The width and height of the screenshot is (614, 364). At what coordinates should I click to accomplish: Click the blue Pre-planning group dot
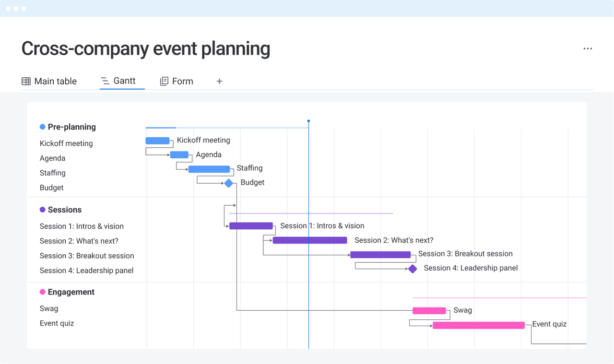click(42, 127)
